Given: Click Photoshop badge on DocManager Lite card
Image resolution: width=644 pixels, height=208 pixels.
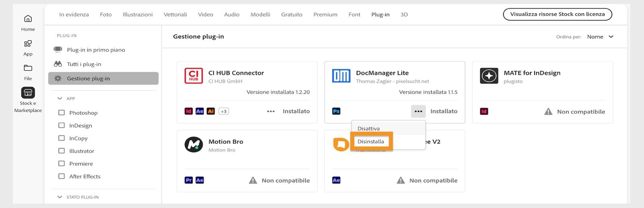Looking at the screenshot, I should click(336, 111).
